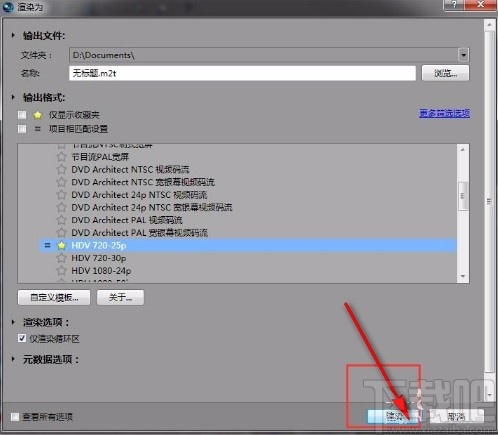
Task: Tick the 项目相匹配设置 checkbox
Action: [x=22, y=129]
